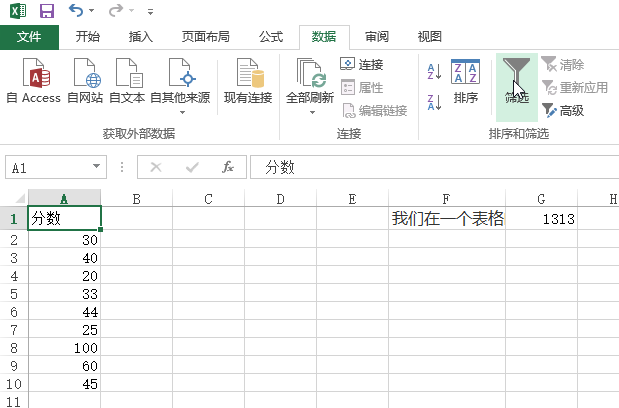
Task: Select cell with value 40
Action: click(x=65, y=258)
